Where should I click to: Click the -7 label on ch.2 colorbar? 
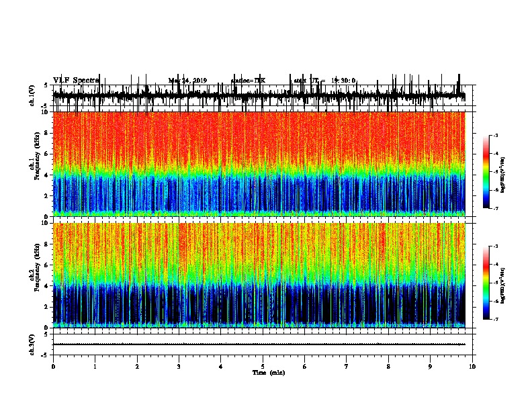tap(495, 319)
